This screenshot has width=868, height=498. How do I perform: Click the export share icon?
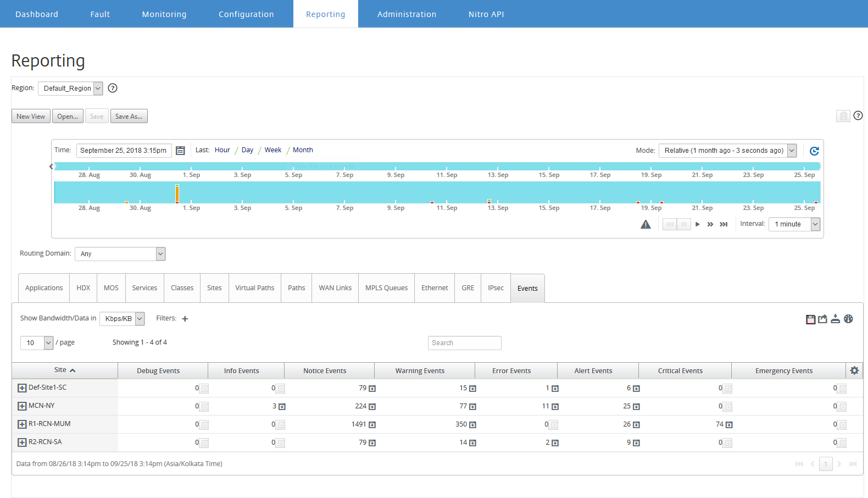[822, 319]
